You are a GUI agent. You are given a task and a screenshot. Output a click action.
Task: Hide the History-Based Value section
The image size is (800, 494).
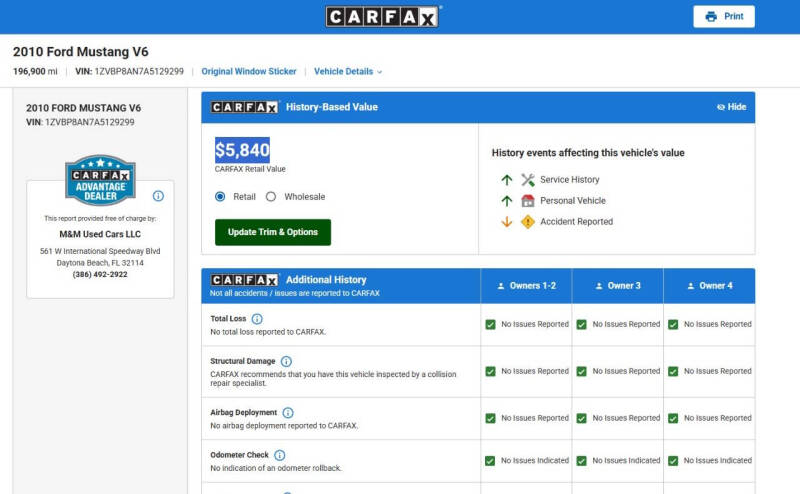click(732, 107)
